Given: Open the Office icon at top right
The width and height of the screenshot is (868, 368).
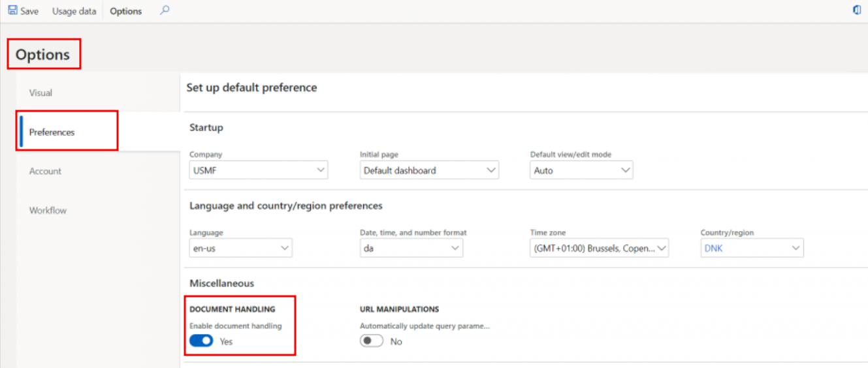Looking at the screenshot, I should pos(857,10).
